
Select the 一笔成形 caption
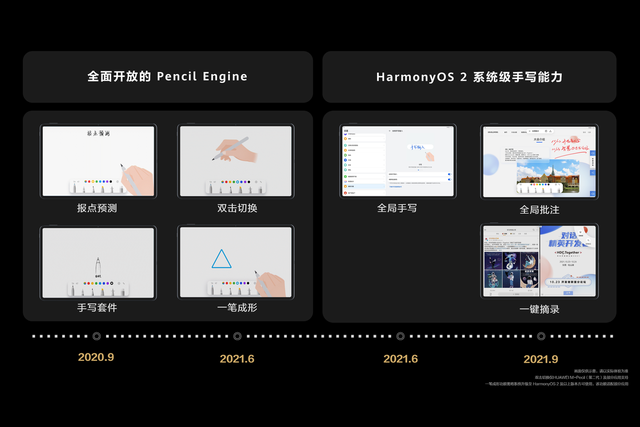(x=237, y=308)
